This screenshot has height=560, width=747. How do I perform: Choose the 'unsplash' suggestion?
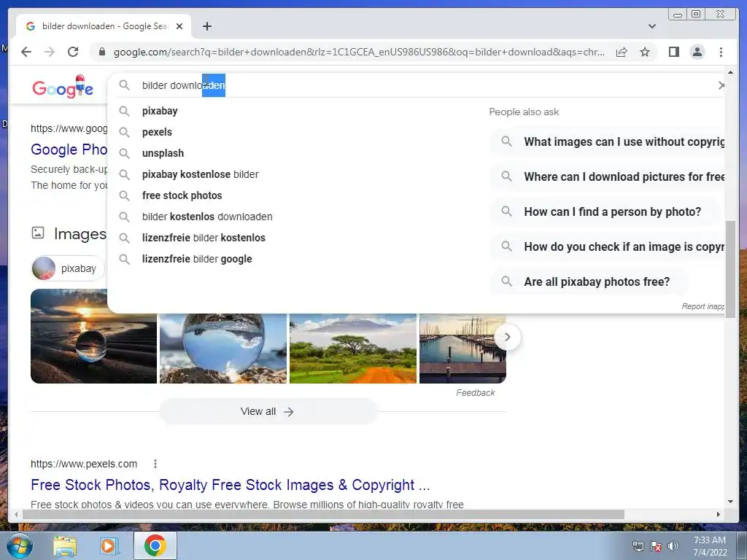pyautogui.click(x=163, y=153)
